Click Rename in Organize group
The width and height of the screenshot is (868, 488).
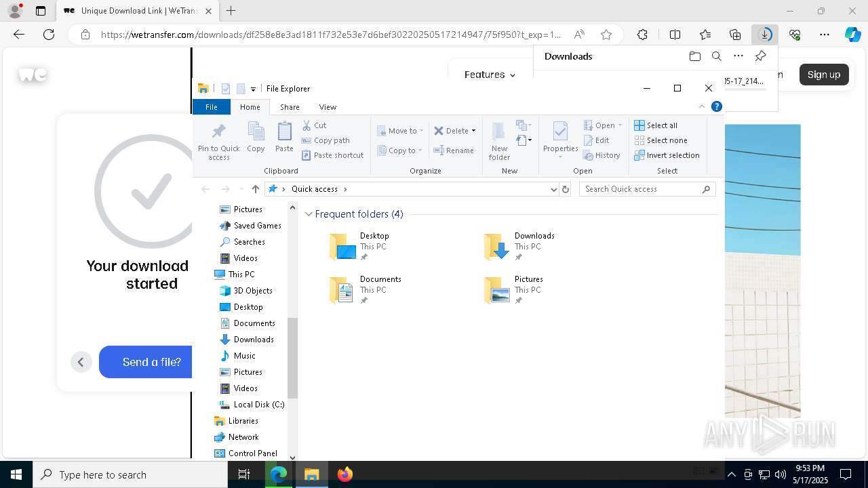(454, 150)
